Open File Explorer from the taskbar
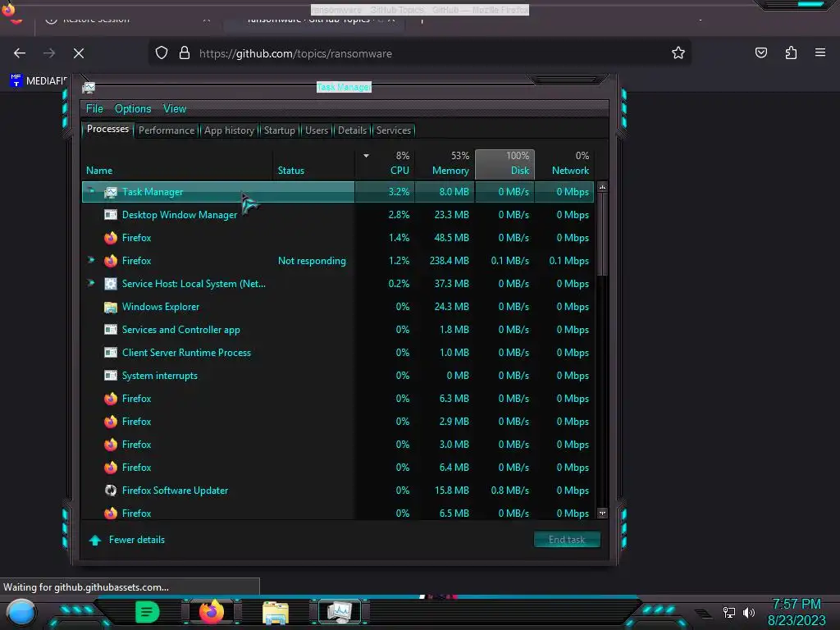This screenshot has width=840, height=630. click(x=276, y=612)
